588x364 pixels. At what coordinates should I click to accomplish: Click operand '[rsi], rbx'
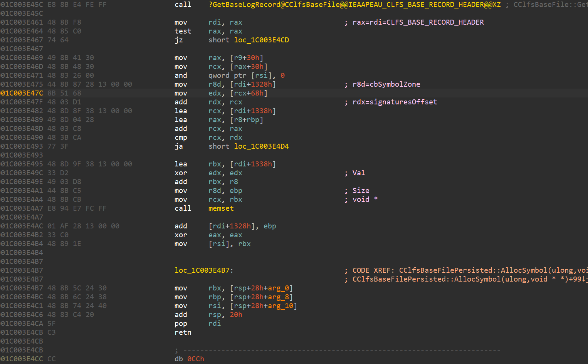tap(230, 244)
